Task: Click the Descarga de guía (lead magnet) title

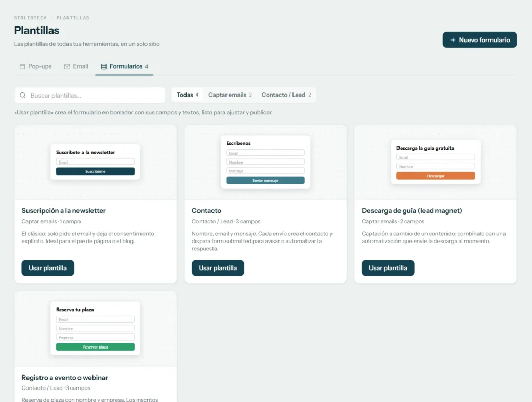Action: coord(412,211)
